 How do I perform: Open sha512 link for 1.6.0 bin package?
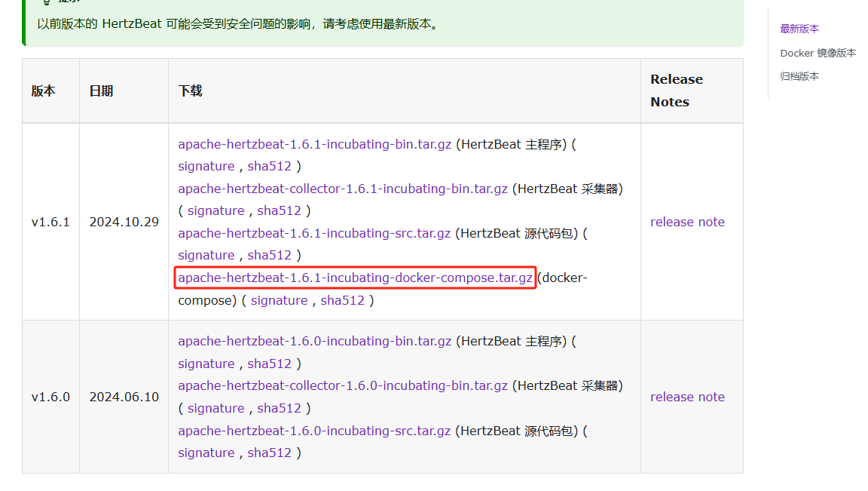pyautogui.click(x=269, y=364)
